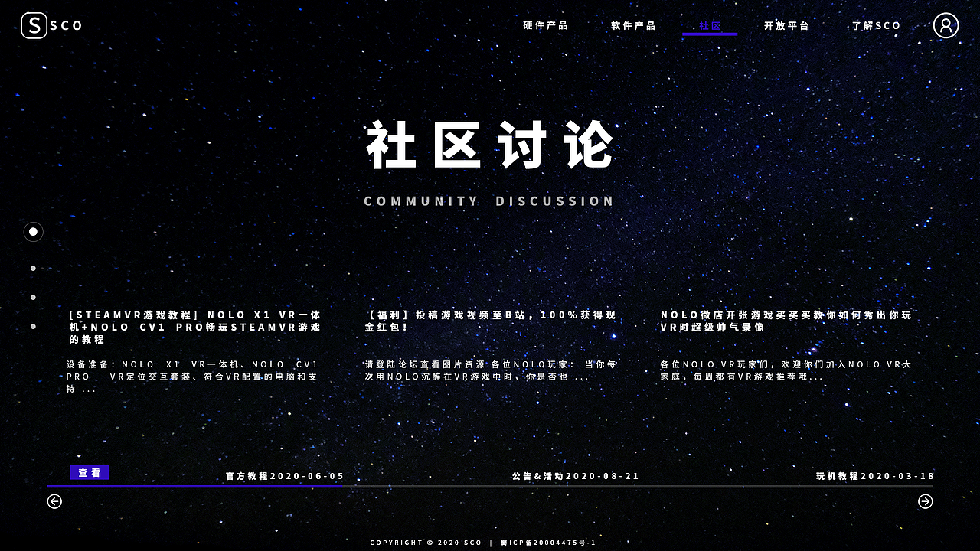Click the SCO logo icon
Screen dimensions: 980x551
[x=34, y=25]
